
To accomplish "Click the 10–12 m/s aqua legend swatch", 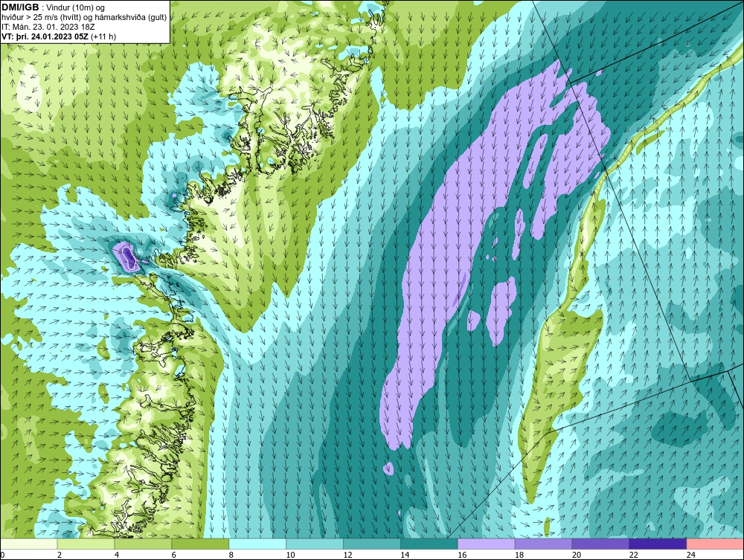I will [315, 544].
